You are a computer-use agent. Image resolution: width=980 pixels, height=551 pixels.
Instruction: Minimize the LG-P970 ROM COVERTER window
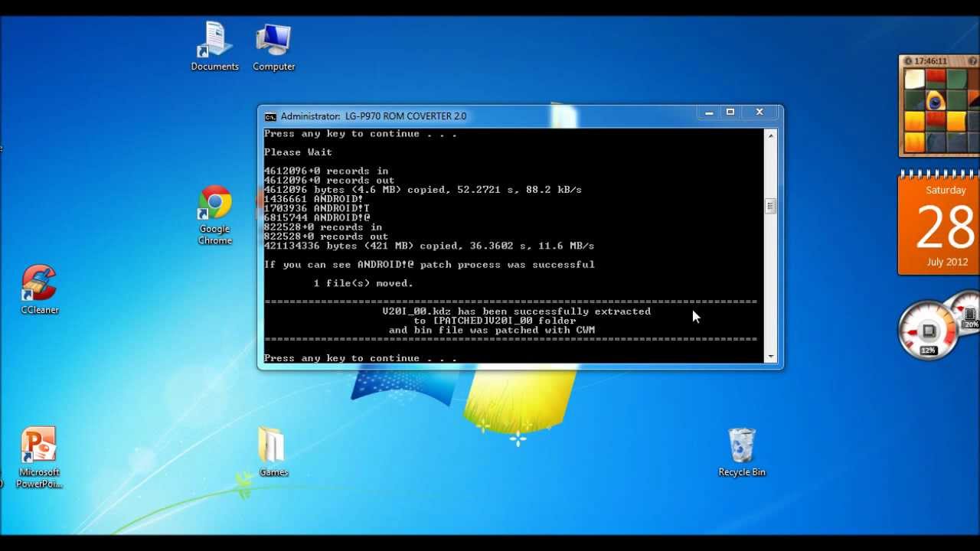tap(709, 112)
